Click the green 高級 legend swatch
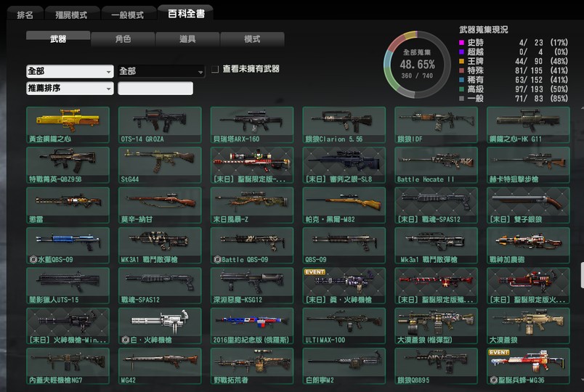The width and height of the screenshot is (584, 392). (461, 89)
